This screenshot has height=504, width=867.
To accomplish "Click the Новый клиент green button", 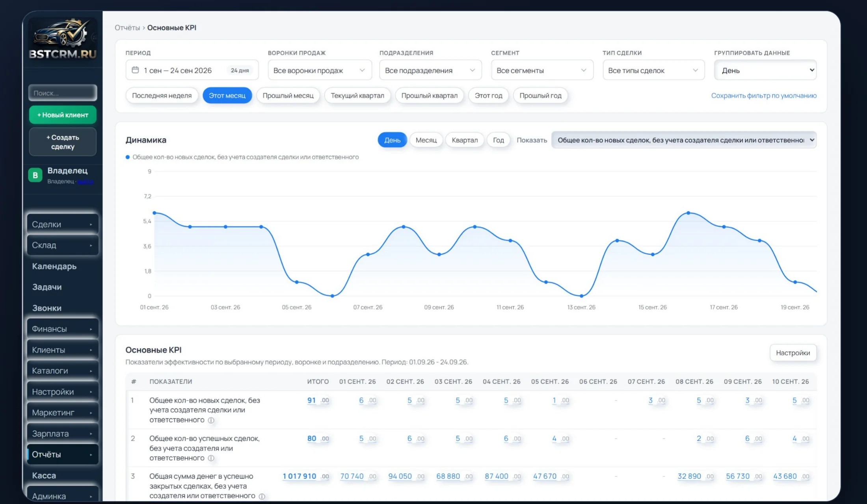I will pyautogui.click(x=63, y=115).
